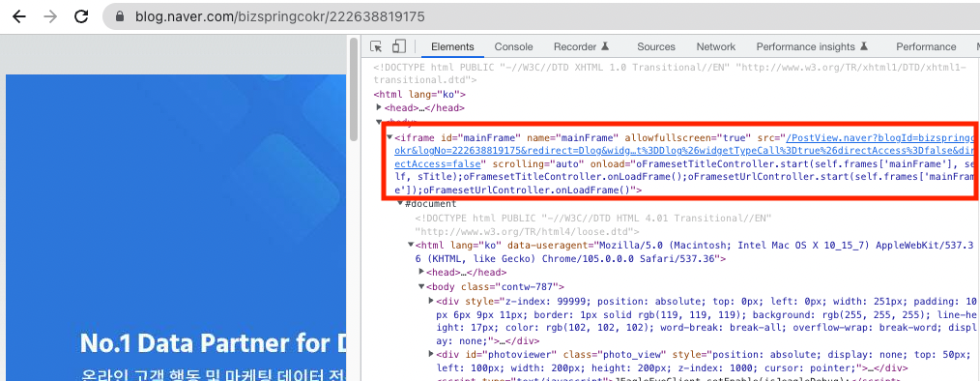
Task: Select the top DOCTYPE XHTML 1.0 line
Action: [x=670, y=73]
